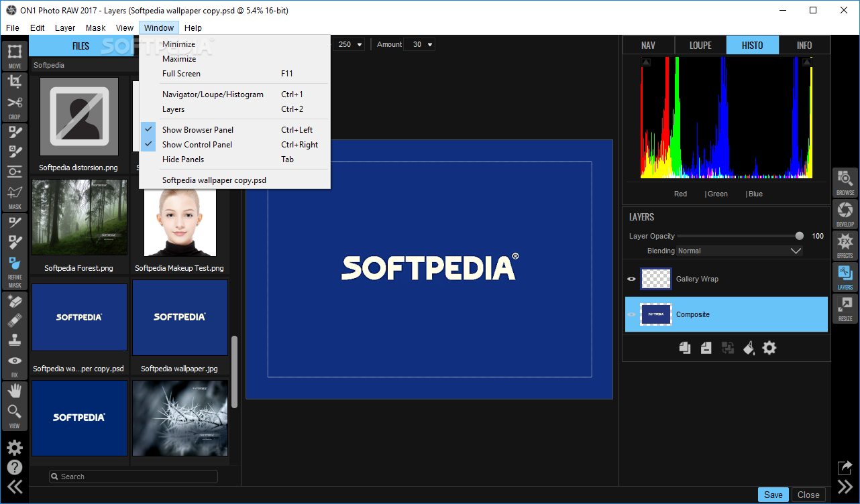This screenshot has width=860, height=504.
Task: Click the Softpedia folder path label
Action: click(x=49, y=66)
